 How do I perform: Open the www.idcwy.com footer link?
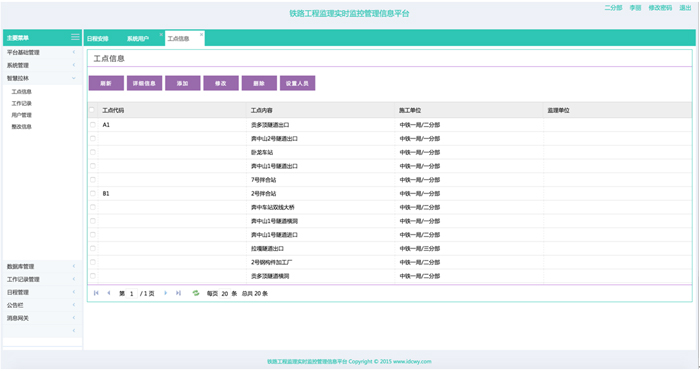[x=412, y=361]
